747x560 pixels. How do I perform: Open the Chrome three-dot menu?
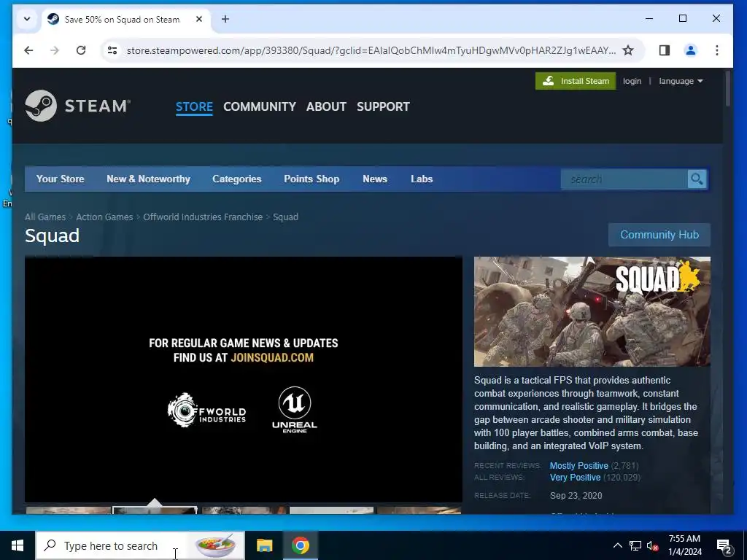point(717,50)
